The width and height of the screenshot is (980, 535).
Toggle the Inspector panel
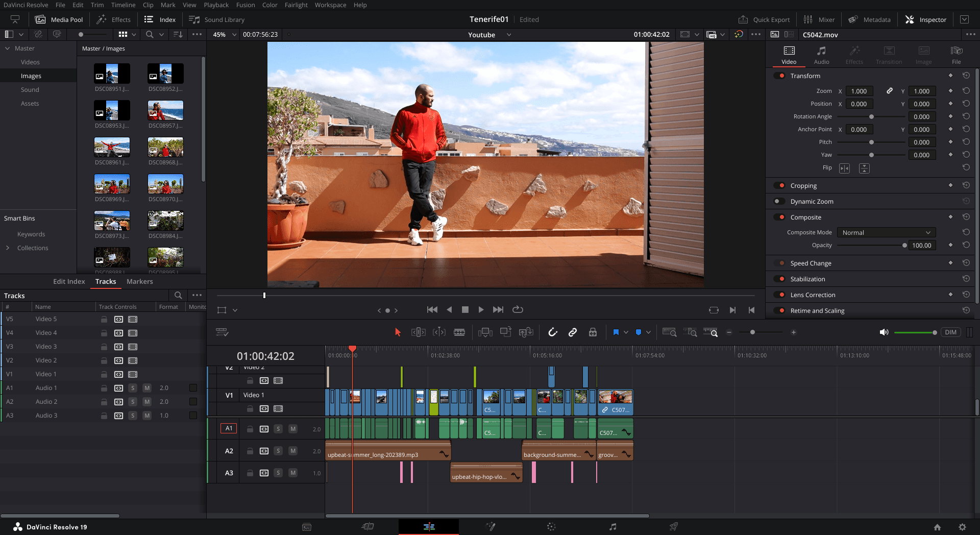[926, 19]
